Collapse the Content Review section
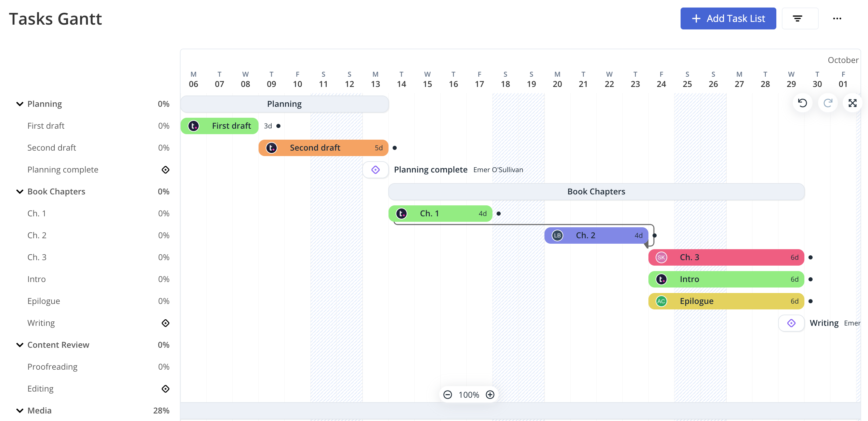868x421 pixels. 19,345
